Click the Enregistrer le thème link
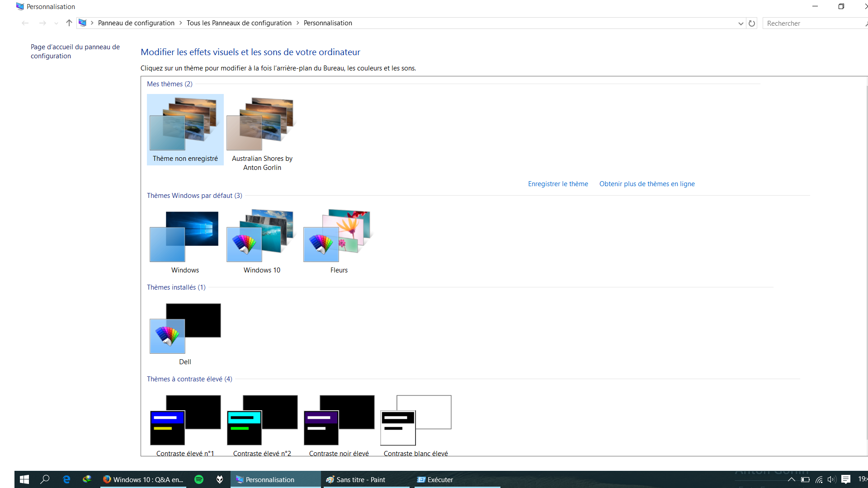 point(558,184)
